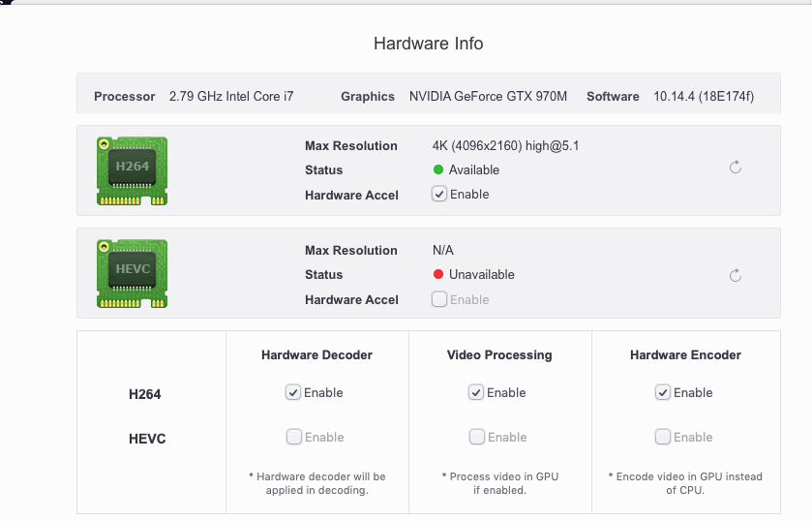Click the green Available status indicator
The width and height of the screenshot is (812, 521).
[438, 169]
